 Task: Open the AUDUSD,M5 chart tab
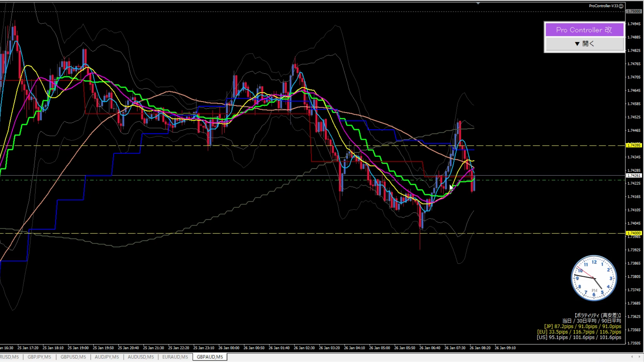141,357
